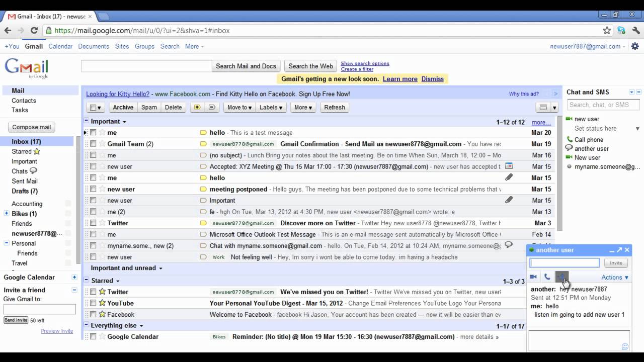The width and height of the screenshot is (644, 362).
Task: Click the color square next to Friends label
Action: 68,224
